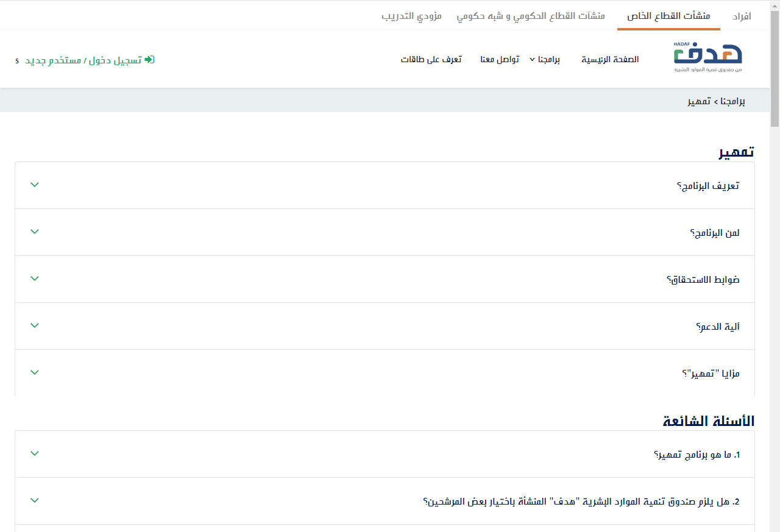Expand the chevron for question 2 about هدف
The height and width of the screenshot is (532, 780).
pyautogui.click(x=35, y=500)
